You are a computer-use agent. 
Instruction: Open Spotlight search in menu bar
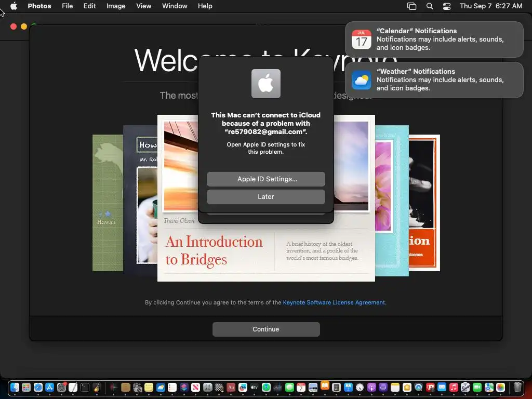(430, 6)
